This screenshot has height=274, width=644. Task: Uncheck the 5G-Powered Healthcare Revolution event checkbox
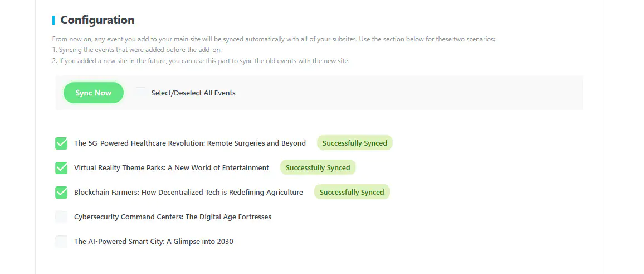(x=61, y=143)
